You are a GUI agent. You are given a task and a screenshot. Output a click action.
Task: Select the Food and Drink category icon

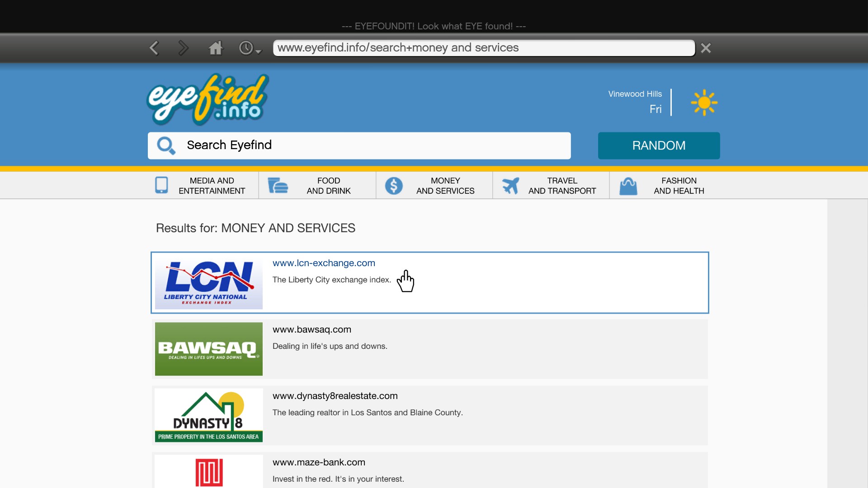coord(277,185)
